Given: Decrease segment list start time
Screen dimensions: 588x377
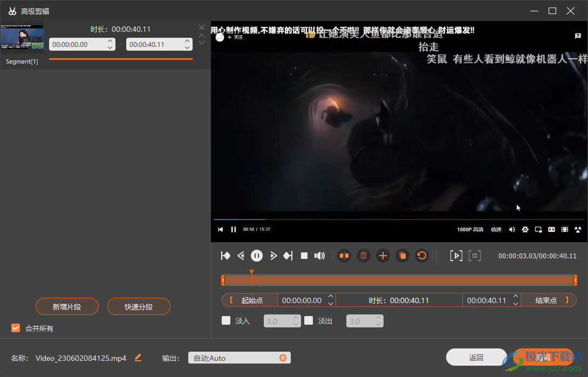Looking at the screenshot, I should 110,47.
